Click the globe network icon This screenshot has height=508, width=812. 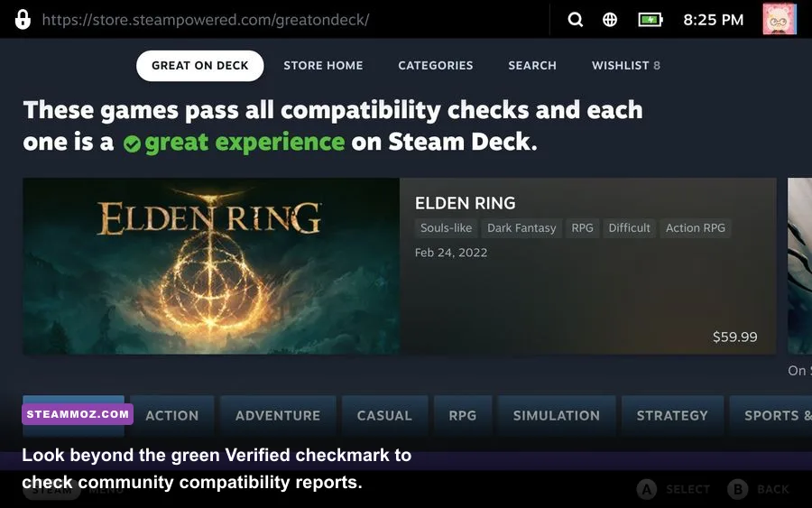[610, 20]
